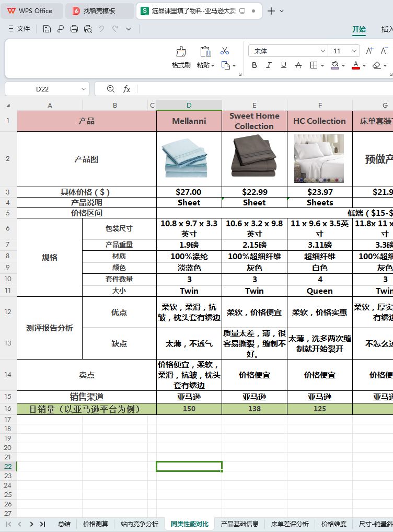Increase font size with A+ icon
This screenshot has width=393, height=532.
(369, 51)
